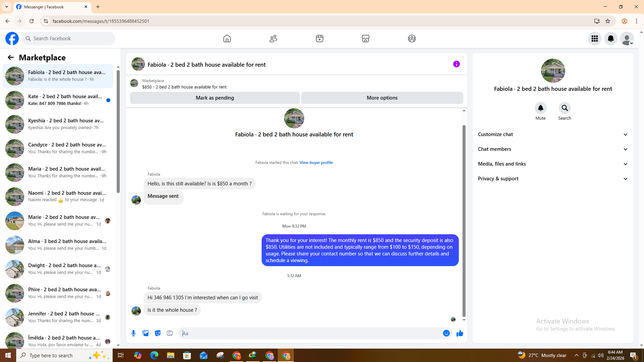The width and height of the screenshot is (644, 362).
Task: Go to the Facebook Home tab
Action: [x=227, y=39]
